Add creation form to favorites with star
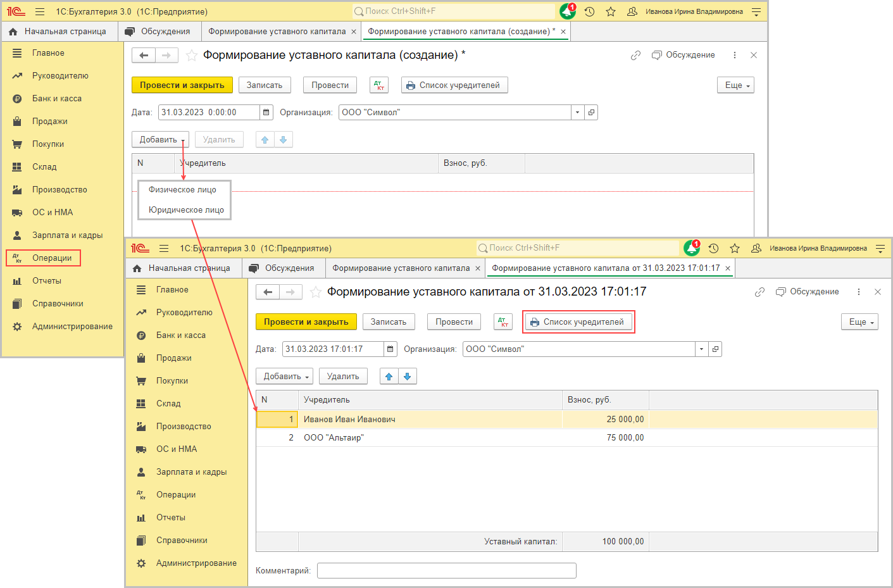893x588 pixels. coord(192,56)
